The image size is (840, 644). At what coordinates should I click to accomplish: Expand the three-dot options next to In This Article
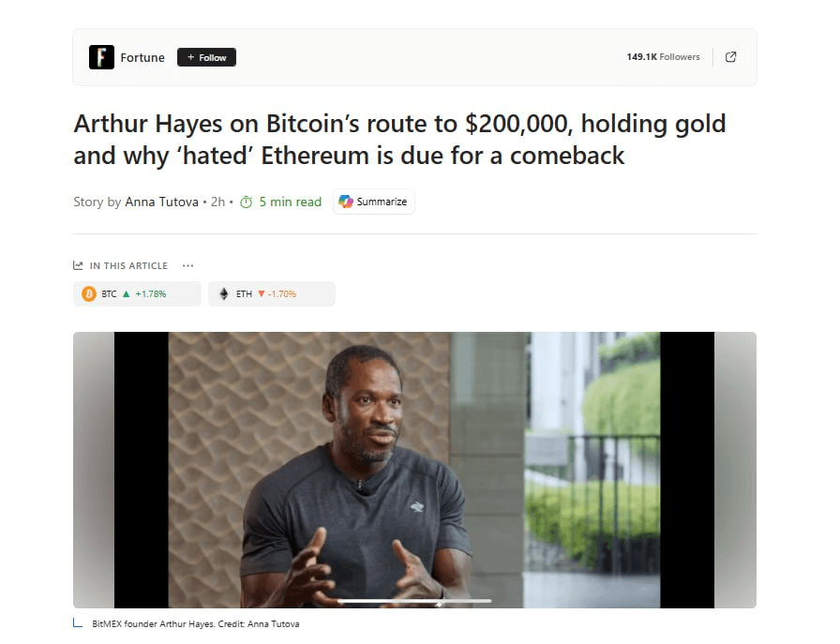pyautogui.click(x=188, y=265)
